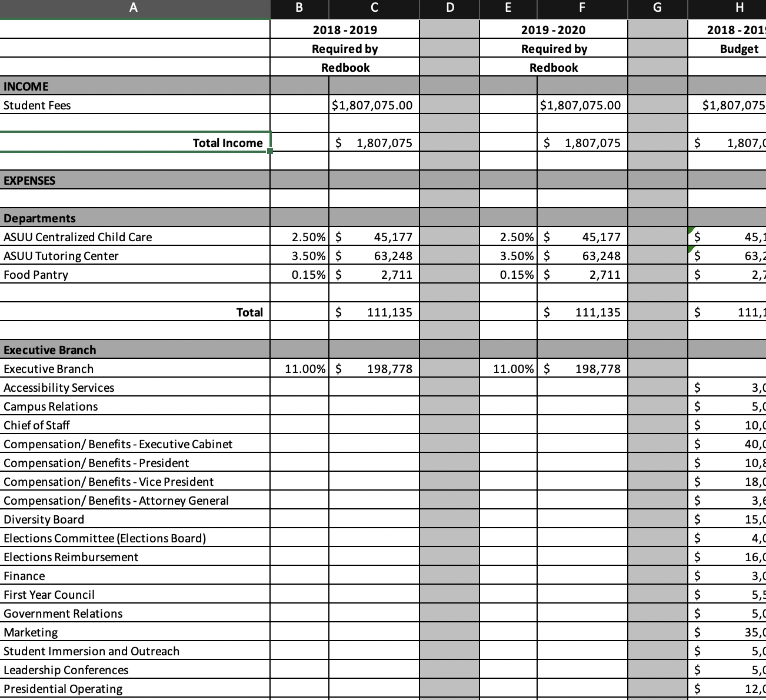Select Compensation/Benefits - Attorney General cell

(135, 500)
